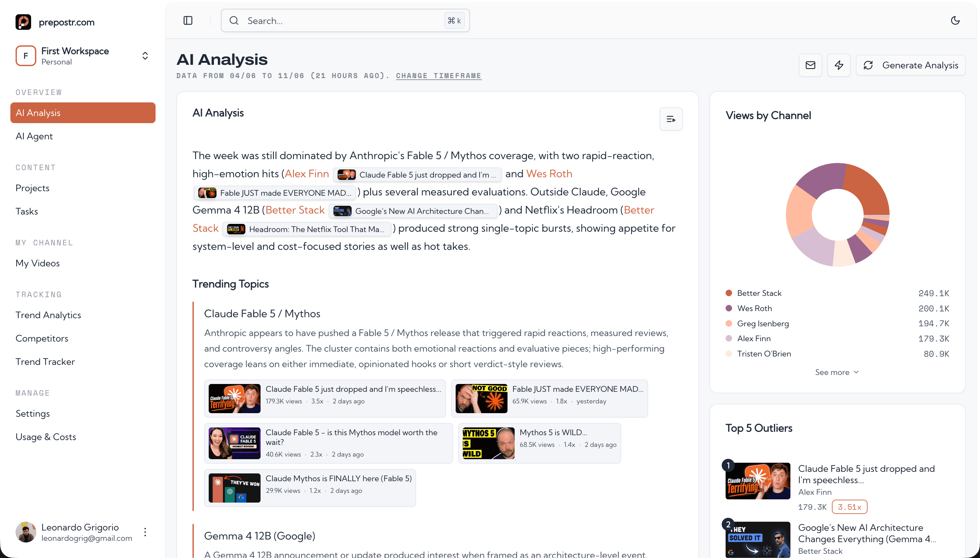Click leonardogrig@gmail.com email text
This screenshot has height=558, width=980.
point(87,538)
